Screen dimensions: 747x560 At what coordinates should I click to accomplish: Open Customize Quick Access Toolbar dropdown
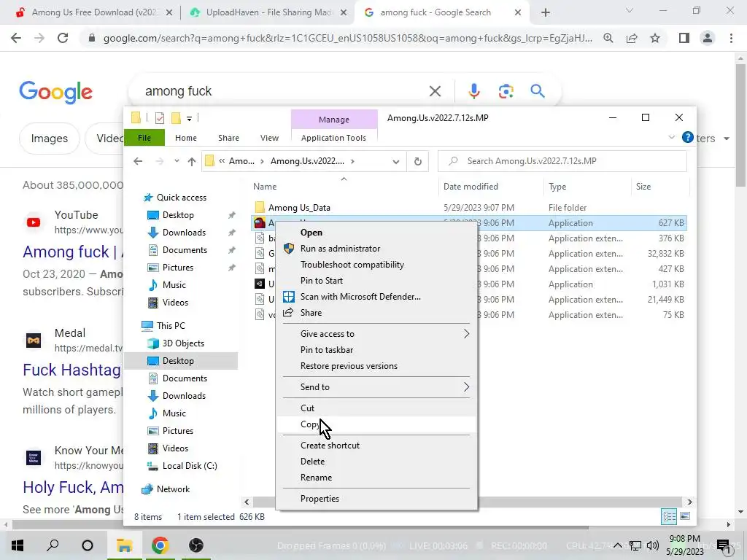(x=189, y=118)
